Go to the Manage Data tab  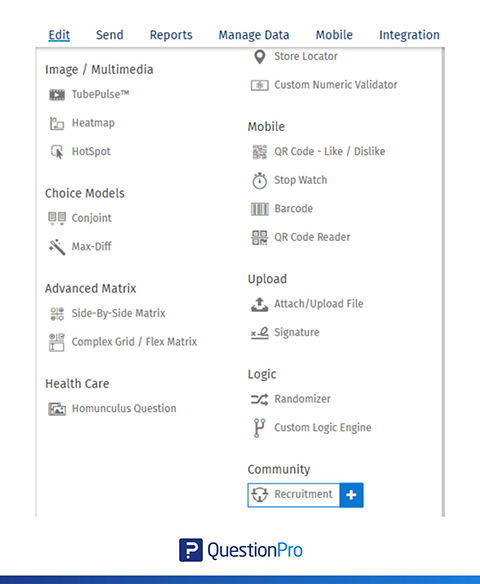click(254, 35)
